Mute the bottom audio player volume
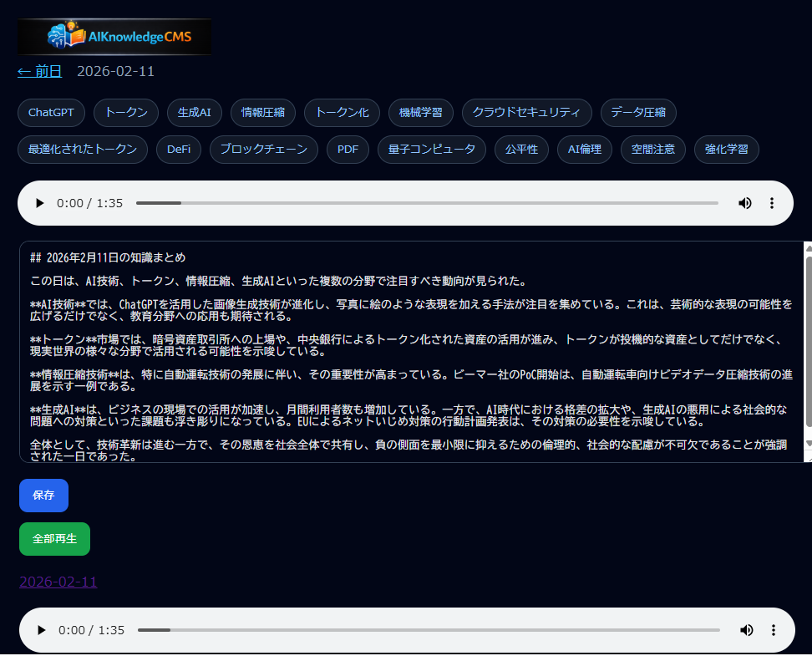The width and height of the screenshot is (812, 656). (x=746, y=630)
